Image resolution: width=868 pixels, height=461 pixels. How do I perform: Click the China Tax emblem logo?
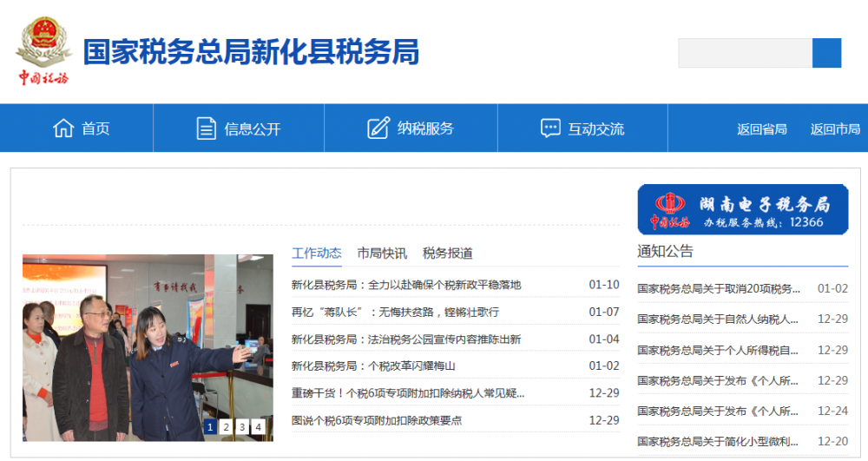(43, 51)
